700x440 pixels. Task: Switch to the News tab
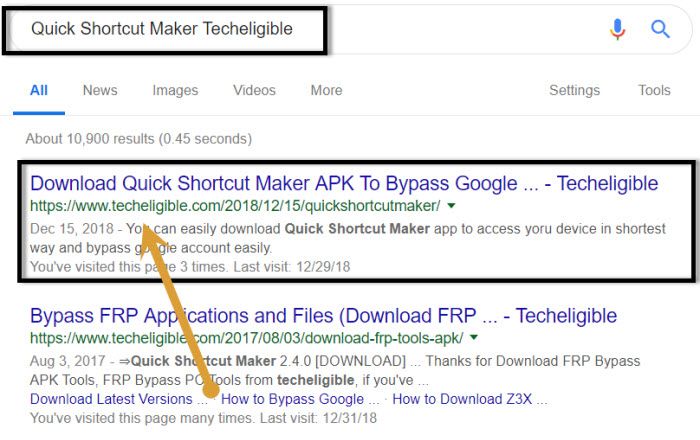(100, 90)
